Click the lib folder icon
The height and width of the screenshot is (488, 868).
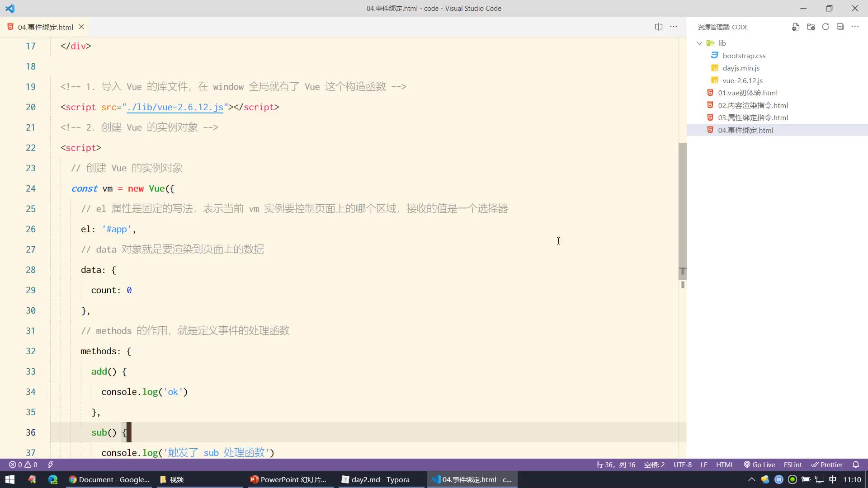tap(711, 43)
